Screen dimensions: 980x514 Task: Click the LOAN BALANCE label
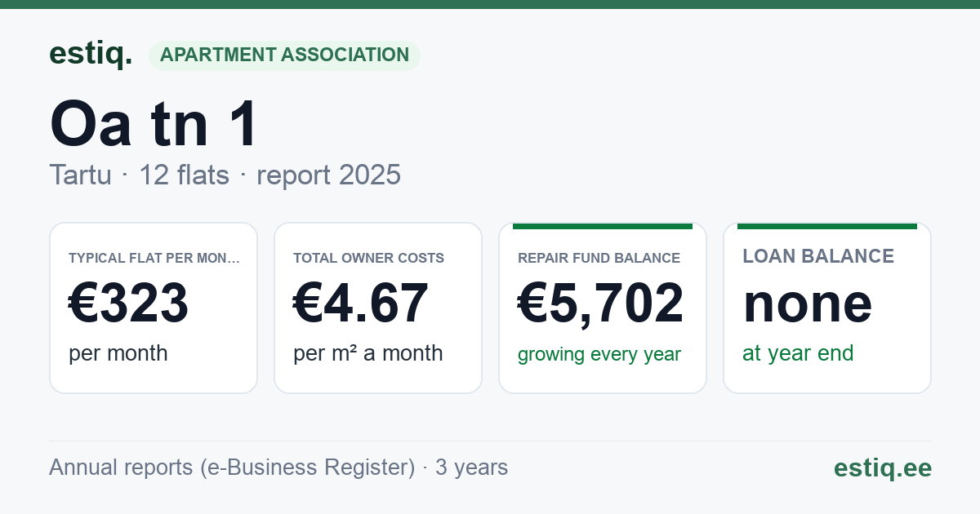[818, 256]
